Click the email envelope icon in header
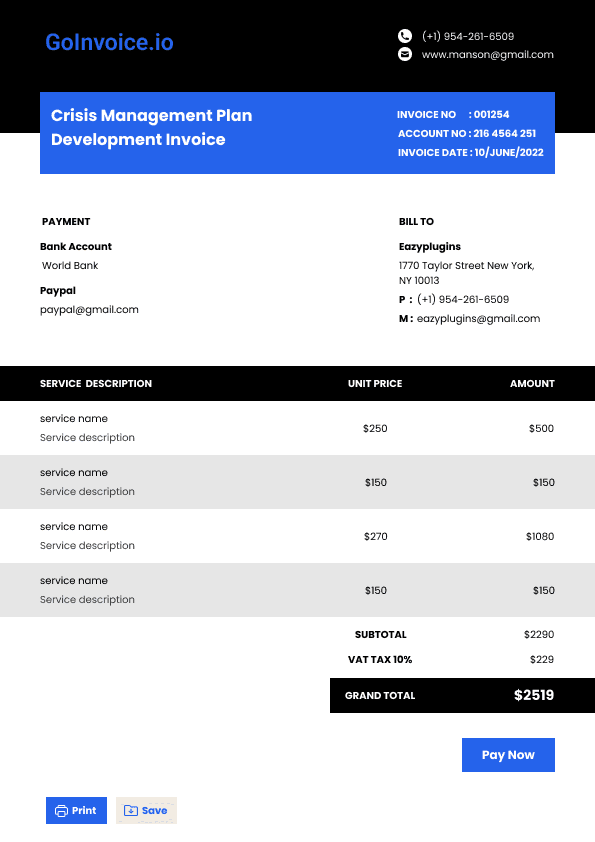Viewport: 595px width, 842px height. click(x=405, y=54)
